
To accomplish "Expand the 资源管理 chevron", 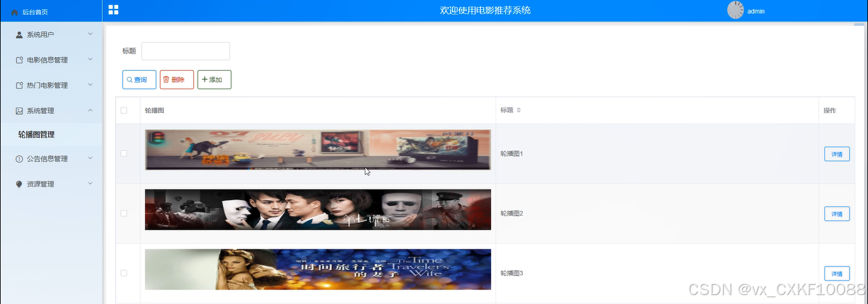I will [x=90, y=184].
